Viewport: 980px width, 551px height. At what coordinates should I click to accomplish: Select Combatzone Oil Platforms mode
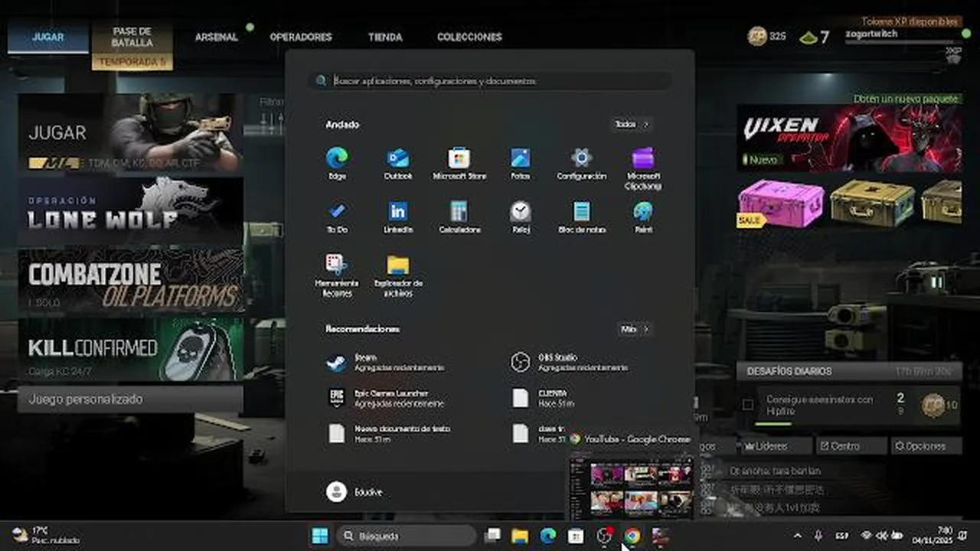(130, 280)
